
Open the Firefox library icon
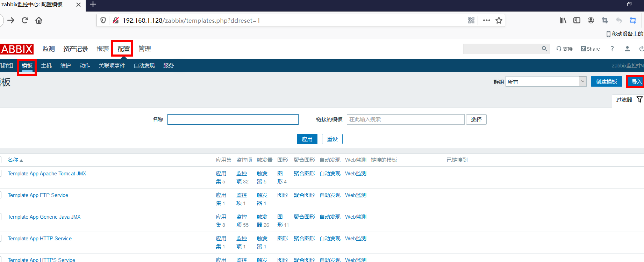tap(563, 20)
